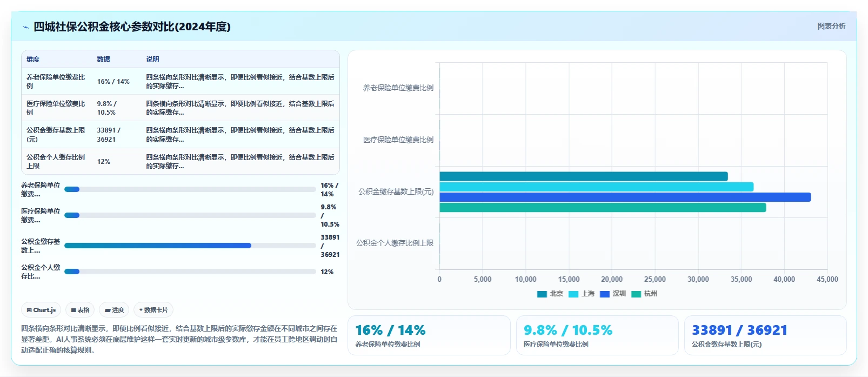Select the 表格 tag chip
The image size is (868, 377).
point(80,310)
